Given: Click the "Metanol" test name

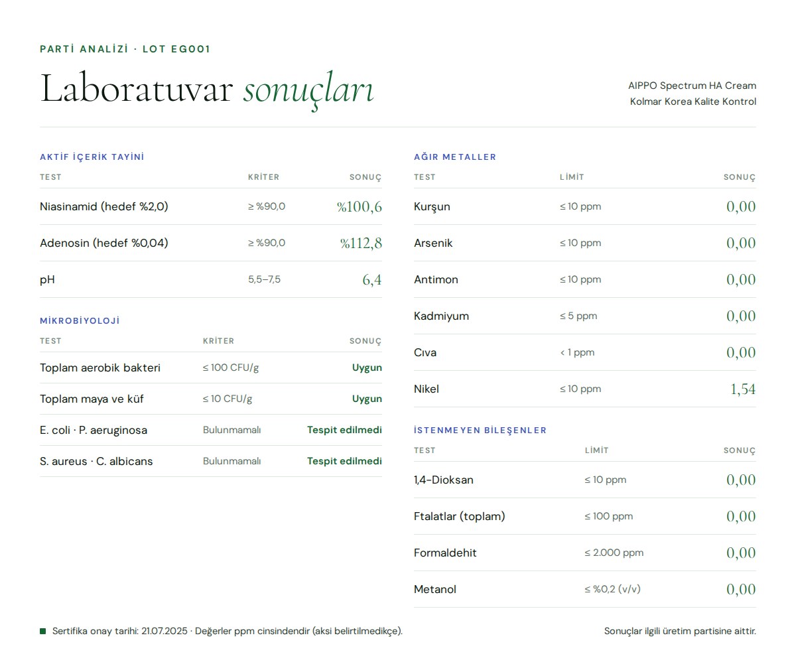Looking at the screenshot, I should pyautogui.click(x=435, y=589).
